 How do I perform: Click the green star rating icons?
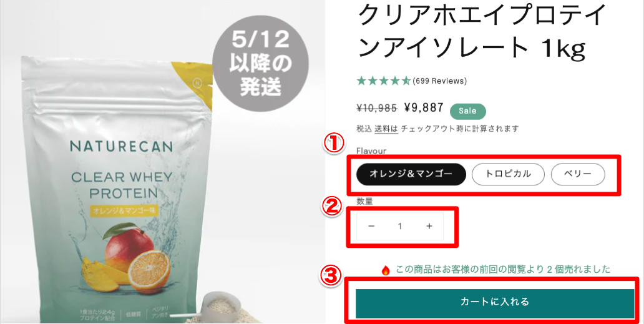tap(384, 81)
